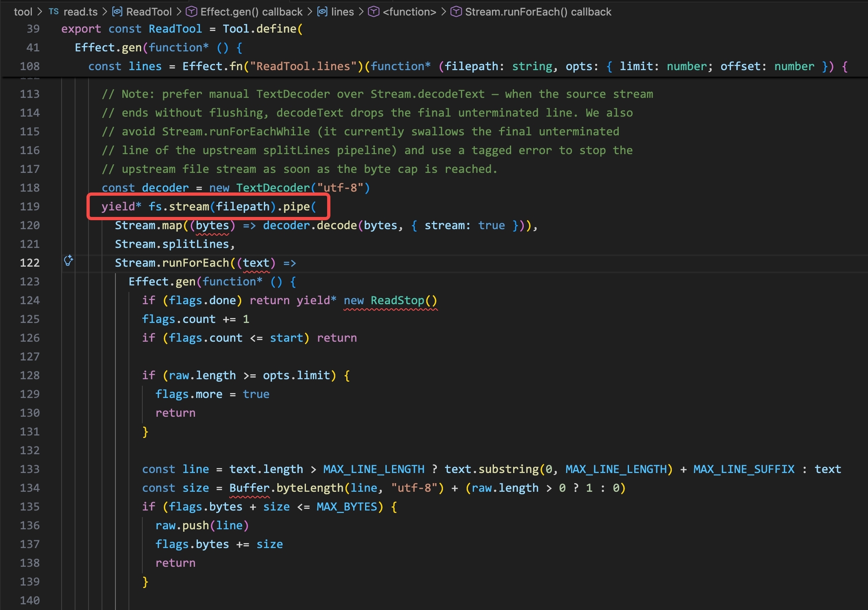Select line number 113 in the gutter
Image resolution: width=868 pixels, height=610 pixels.
point(30,94)
